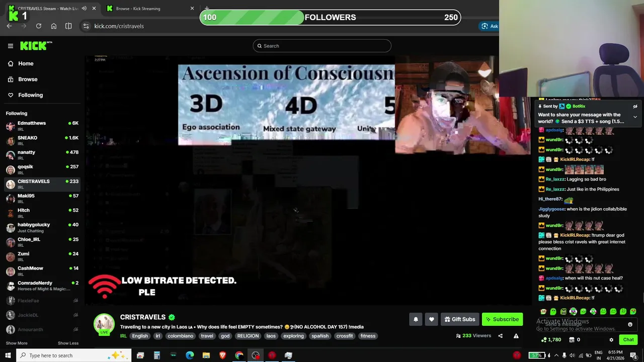644x362 pixels.
Task: Click the heart follow icon
Action: (x=431, y=319)
